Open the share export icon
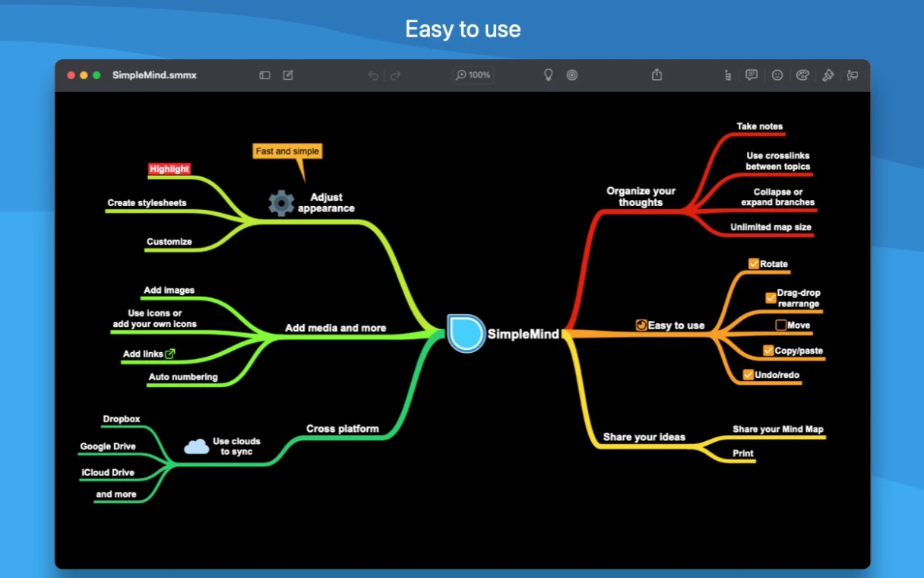Image resolution: width=924 pixels, height=578 pixels. pyautogui.click(x=657, y=75)
